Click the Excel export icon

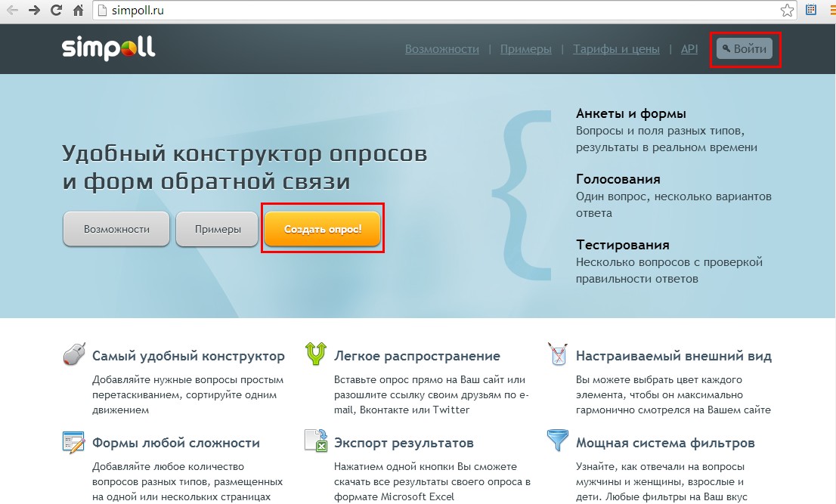coord(315,441)
